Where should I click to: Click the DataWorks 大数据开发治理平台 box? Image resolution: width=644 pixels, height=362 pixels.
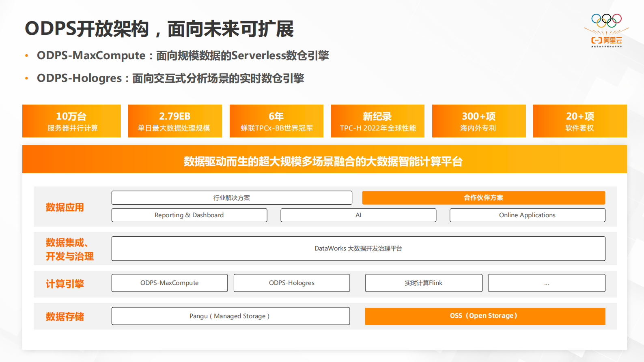tap(358, 248)
